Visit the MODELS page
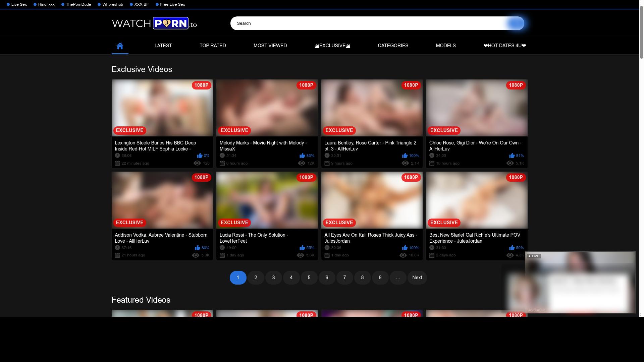Screen dimensions: 644x362 (x=445, y=46)
